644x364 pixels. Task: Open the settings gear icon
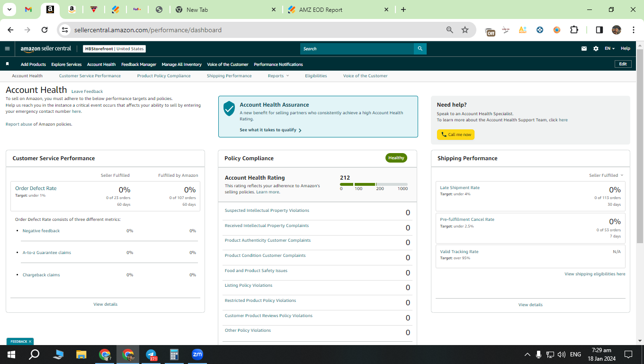coord(596,49)
